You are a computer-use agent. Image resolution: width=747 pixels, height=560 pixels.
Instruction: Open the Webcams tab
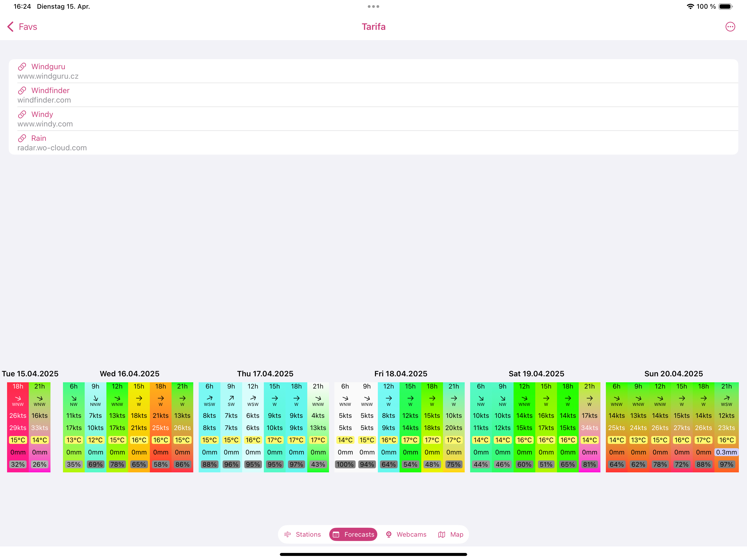coord(406,534)
